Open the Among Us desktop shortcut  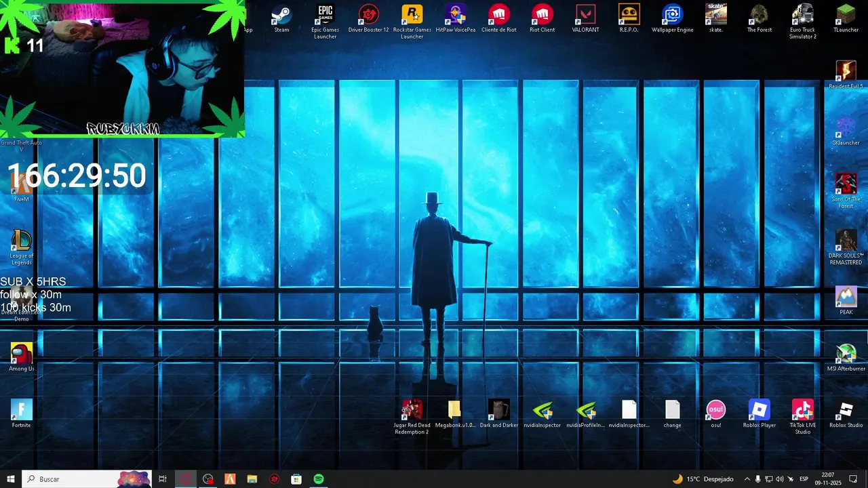click(22, 358)
